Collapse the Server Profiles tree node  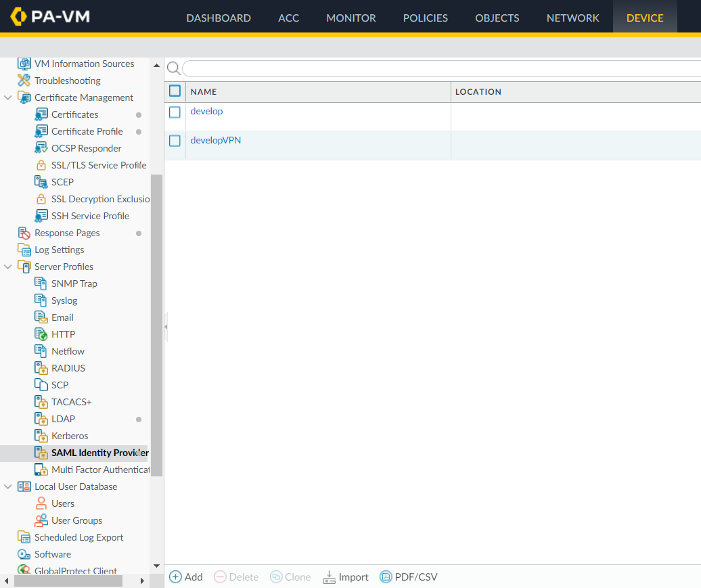point(8,267)
